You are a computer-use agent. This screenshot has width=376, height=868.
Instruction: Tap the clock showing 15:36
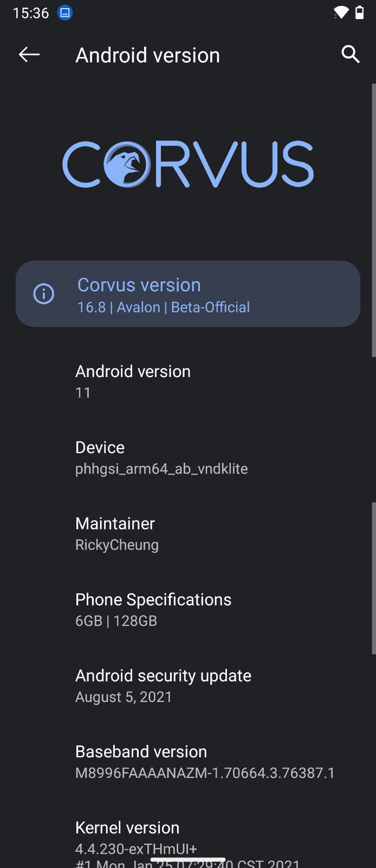pyautogui.click(x=31, y=13)
